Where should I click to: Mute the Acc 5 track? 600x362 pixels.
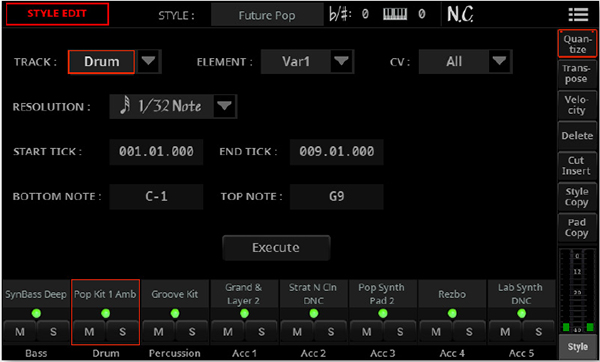[x=505, y=331]
